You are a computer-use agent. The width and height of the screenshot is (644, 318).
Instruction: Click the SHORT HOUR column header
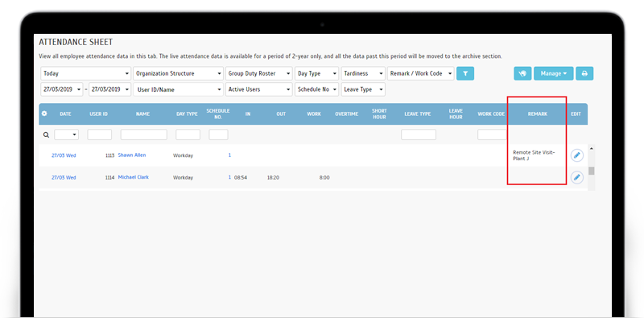(x=379, y=114)
